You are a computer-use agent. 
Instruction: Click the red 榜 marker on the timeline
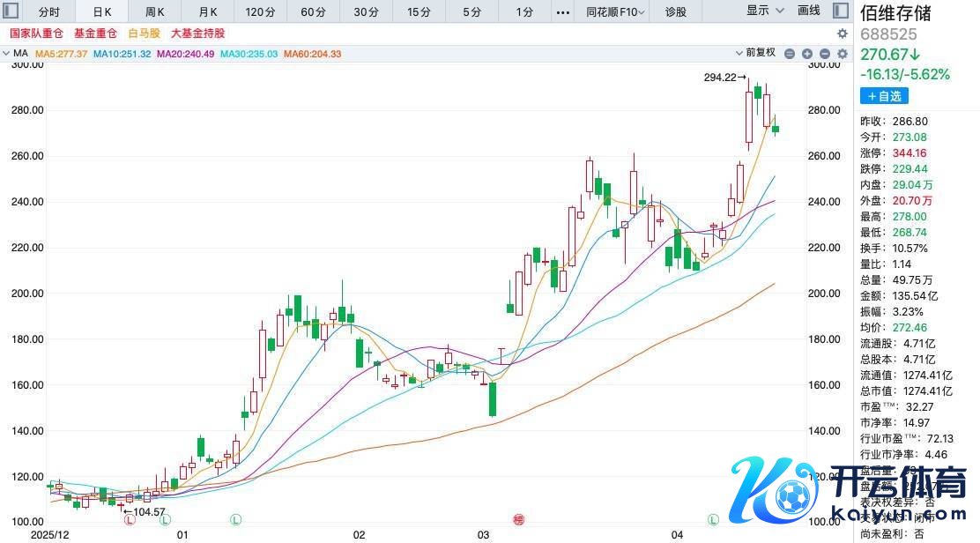pos(518,521)
